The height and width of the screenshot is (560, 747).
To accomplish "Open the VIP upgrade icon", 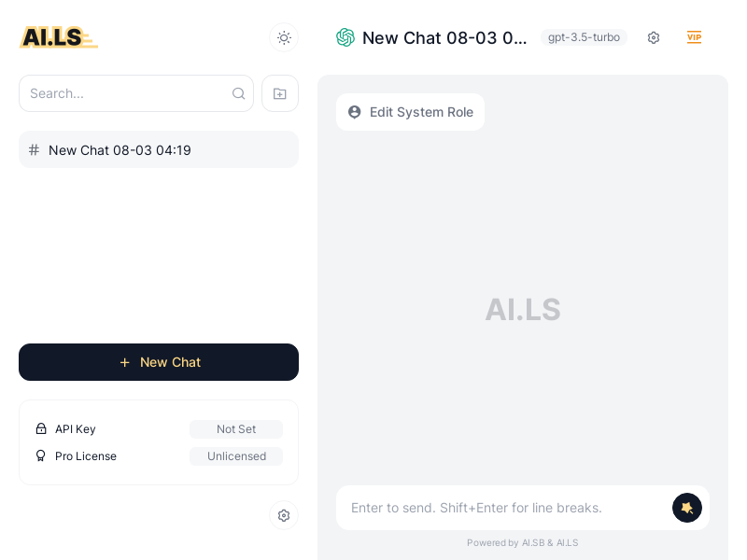I will [x=694, y=37].
